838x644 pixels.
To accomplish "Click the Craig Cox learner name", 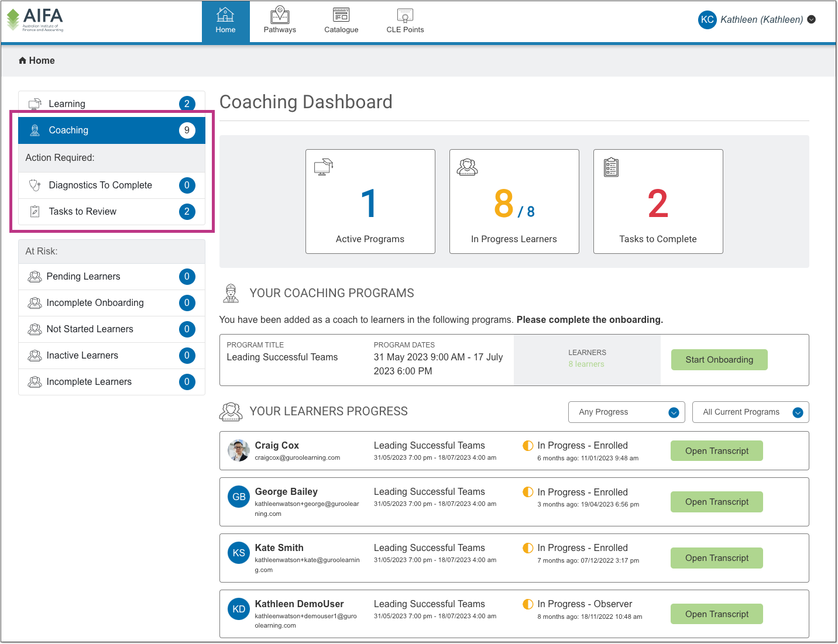I will (x=277, y=445).
